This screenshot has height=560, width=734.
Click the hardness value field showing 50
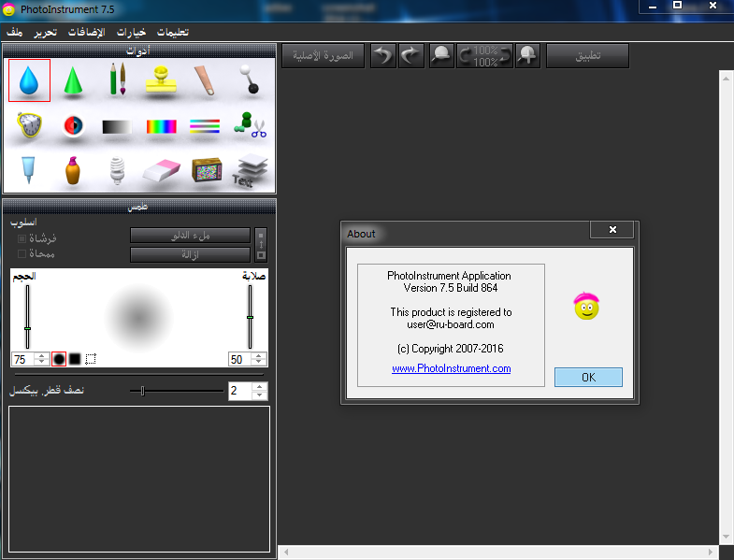pyautogui.click(x=239, y=359)
